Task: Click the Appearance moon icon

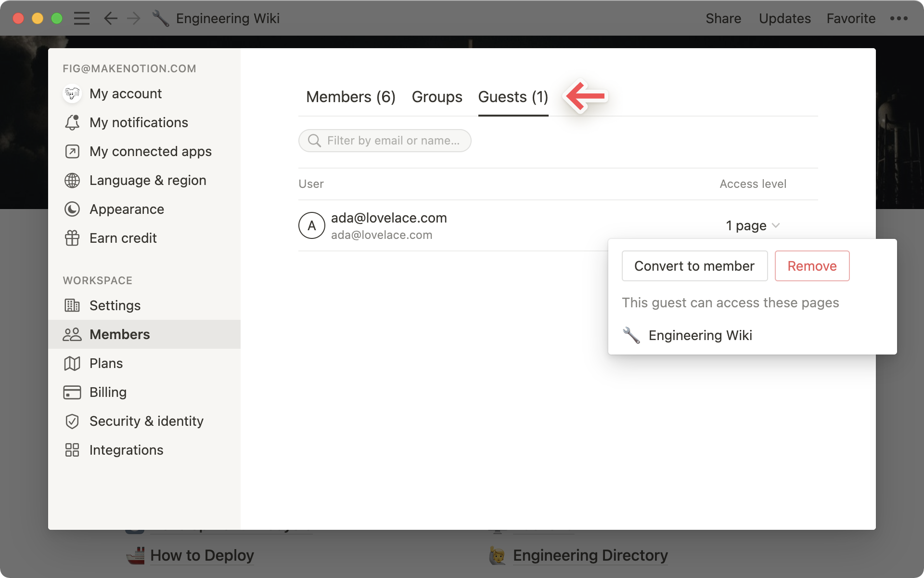Action: [72, 209]
